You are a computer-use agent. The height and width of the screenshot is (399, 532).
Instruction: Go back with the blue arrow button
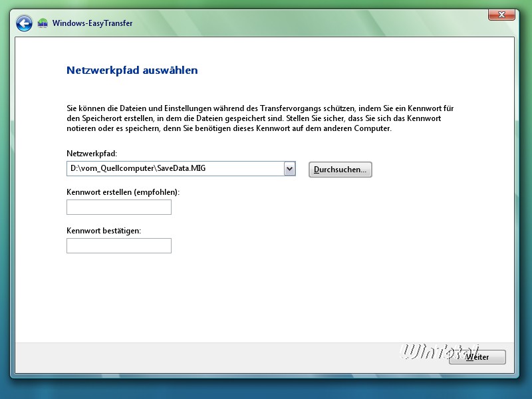[24, 23]
